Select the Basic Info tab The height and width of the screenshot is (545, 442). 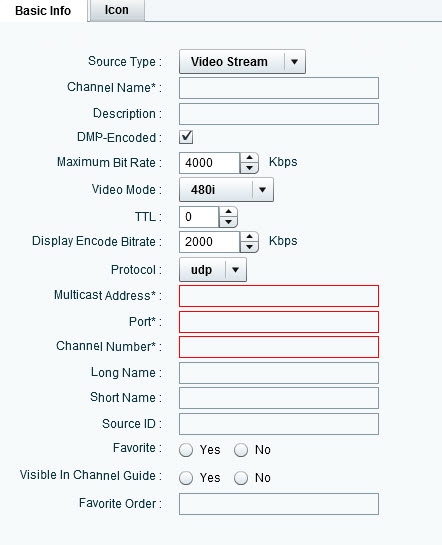click(x=43, y=10)
